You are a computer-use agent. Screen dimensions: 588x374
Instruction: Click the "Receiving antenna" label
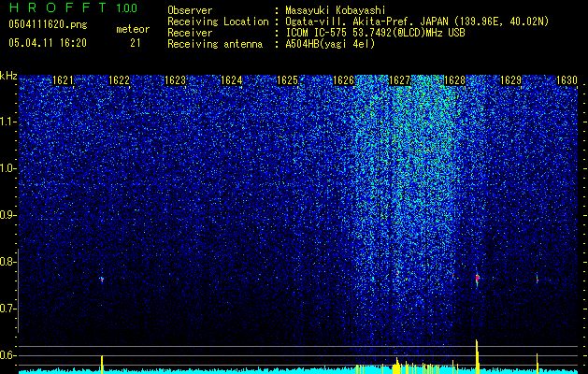point(215,44)
